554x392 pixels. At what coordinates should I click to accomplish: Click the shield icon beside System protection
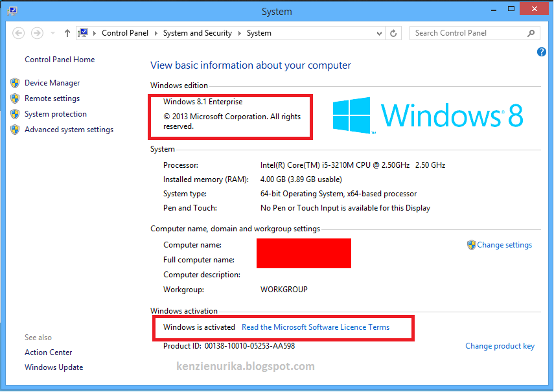(x=15, y=114)
